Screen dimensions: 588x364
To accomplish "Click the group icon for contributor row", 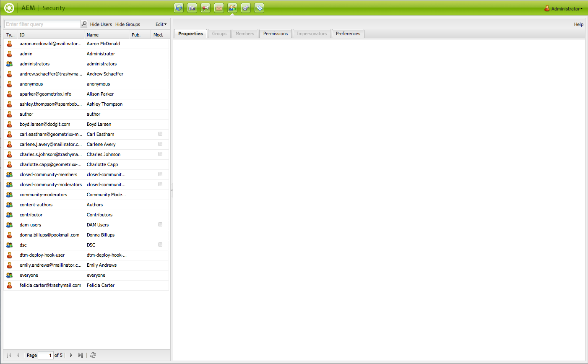I will [x=9, y=215].
